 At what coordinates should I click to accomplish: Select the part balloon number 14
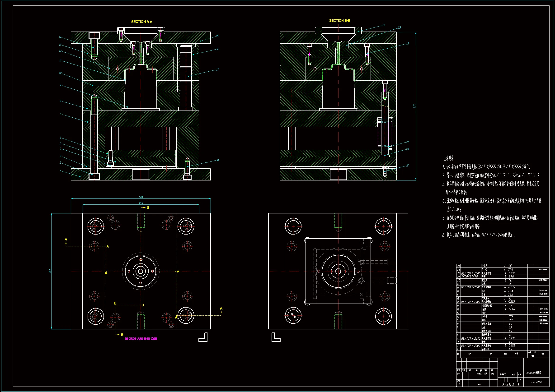(60, 37)
